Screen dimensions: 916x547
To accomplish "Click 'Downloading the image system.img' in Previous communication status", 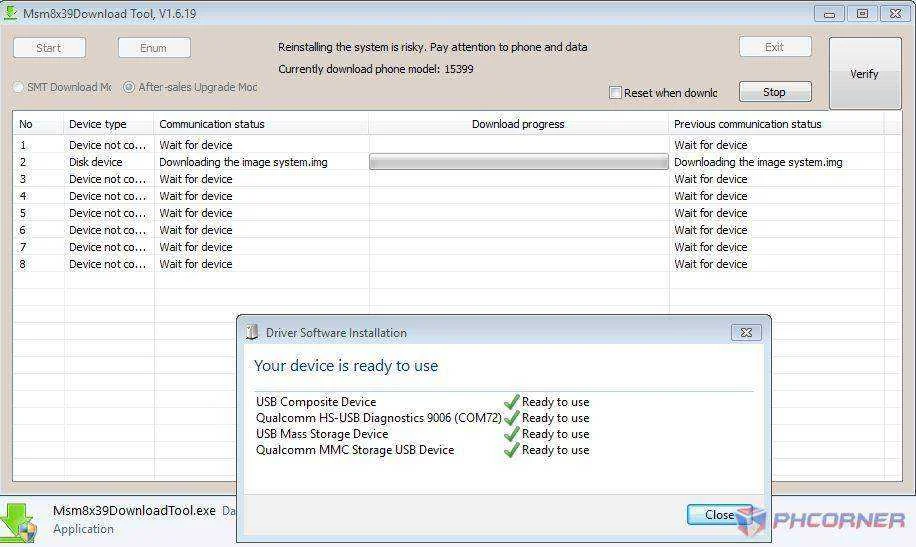I will click(758, 162).
